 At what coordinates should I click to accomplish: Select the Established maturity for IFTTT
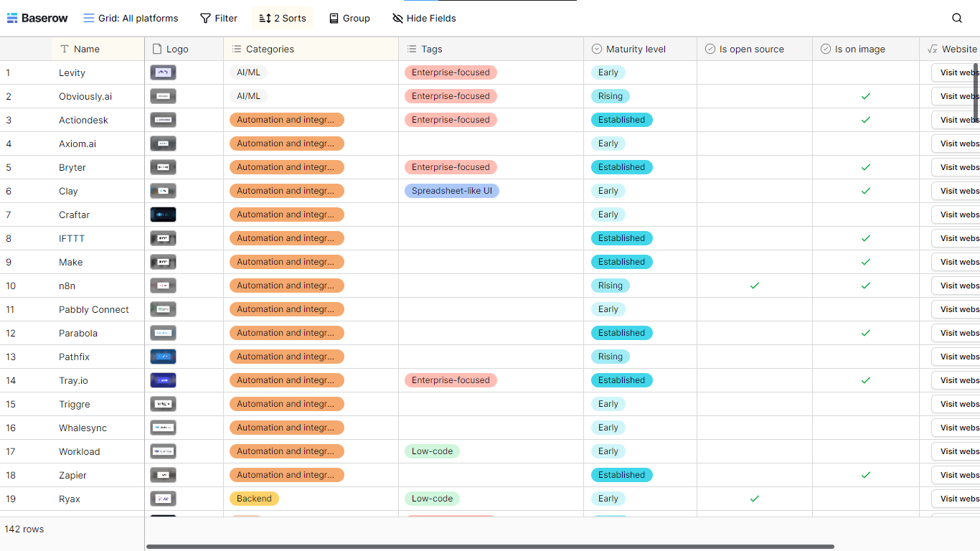click(622, 238)
